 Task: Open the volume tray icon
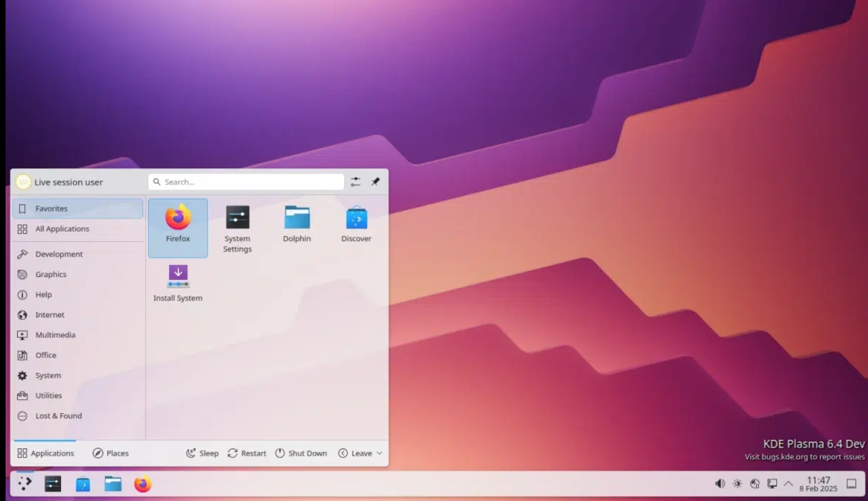pos(720,484)
